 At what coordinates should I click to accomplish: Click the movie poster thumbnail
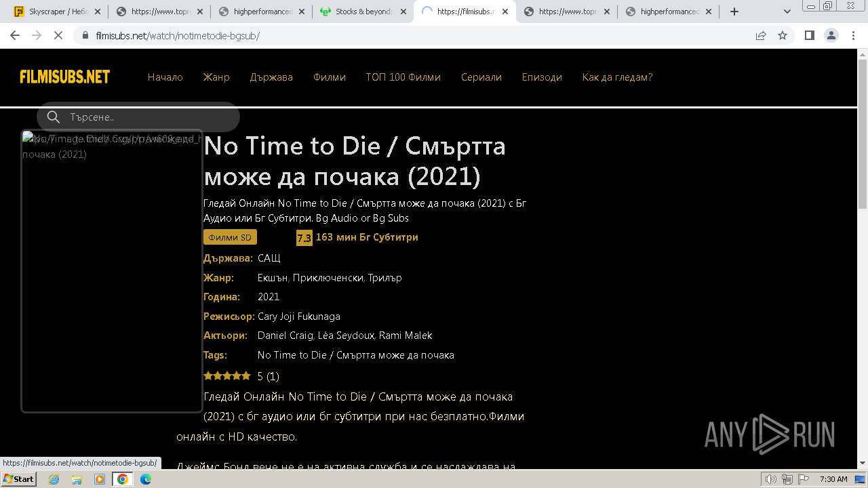coord(112,271)
